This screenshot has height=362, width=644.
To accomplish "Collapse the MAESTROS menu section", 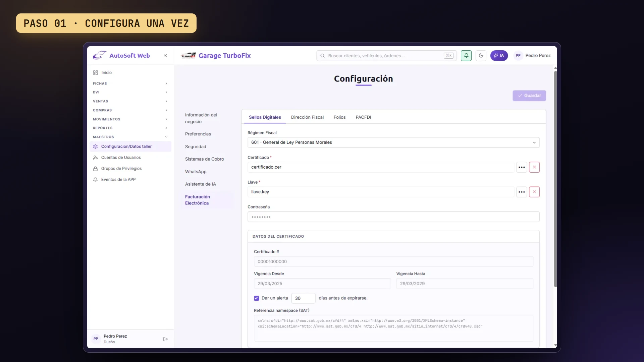I will pos(130,137).
